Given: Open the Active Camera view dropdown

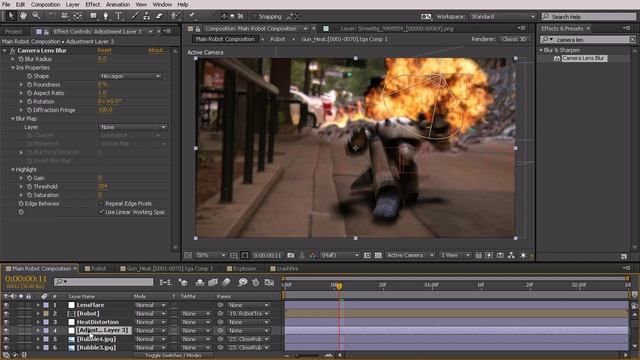Looking at the screenshot, I should pyautogui.click(x=410, y=256).
